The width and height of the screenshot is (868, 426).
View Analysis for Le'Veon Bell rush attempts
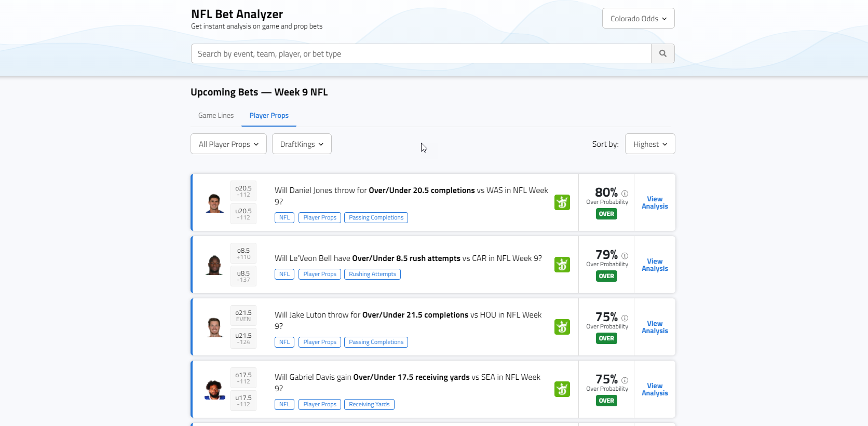[655, 265]
